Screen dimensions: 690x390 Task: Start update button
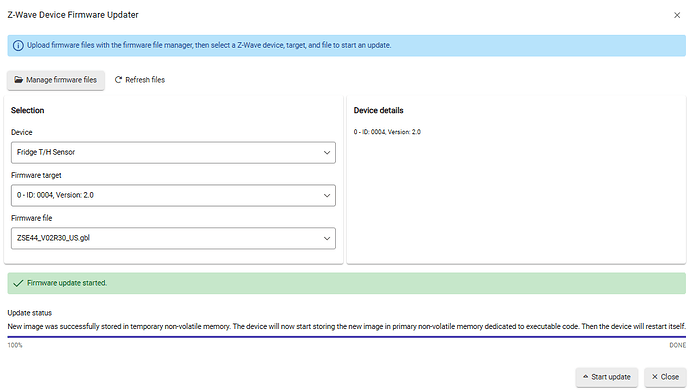(x=606, y=377)
